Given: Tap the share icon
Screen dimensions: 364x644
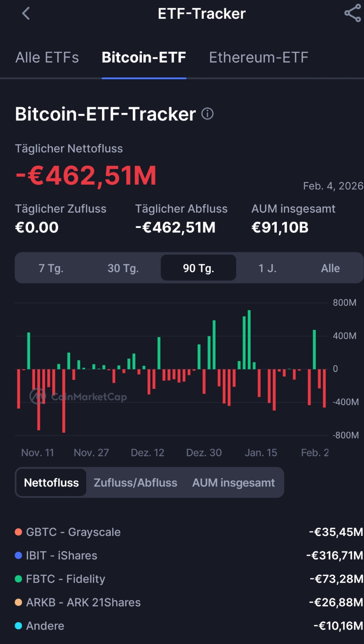Looking at the screenshot, I should pos(352,14).
